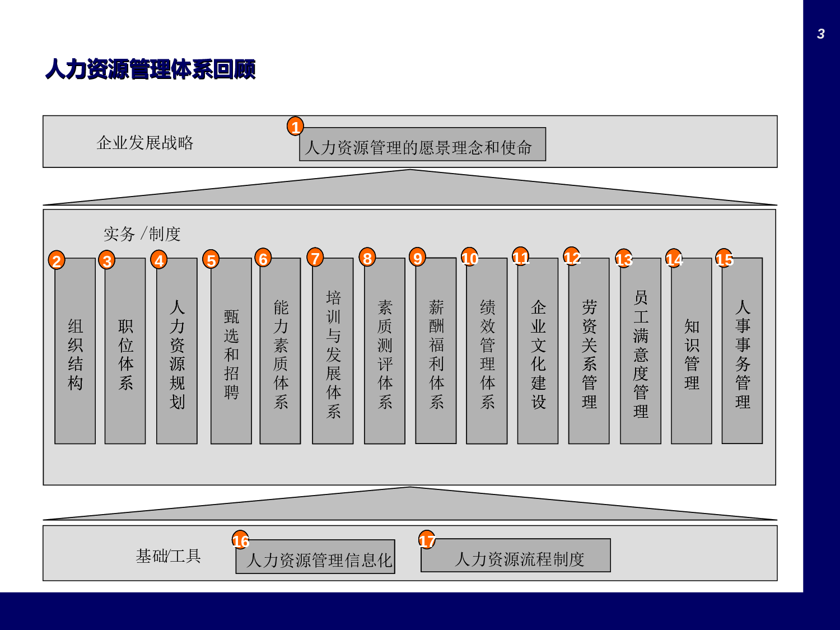Select the 人力资源规划 column box
Screen dimensions: 840x630
(177, 351)
